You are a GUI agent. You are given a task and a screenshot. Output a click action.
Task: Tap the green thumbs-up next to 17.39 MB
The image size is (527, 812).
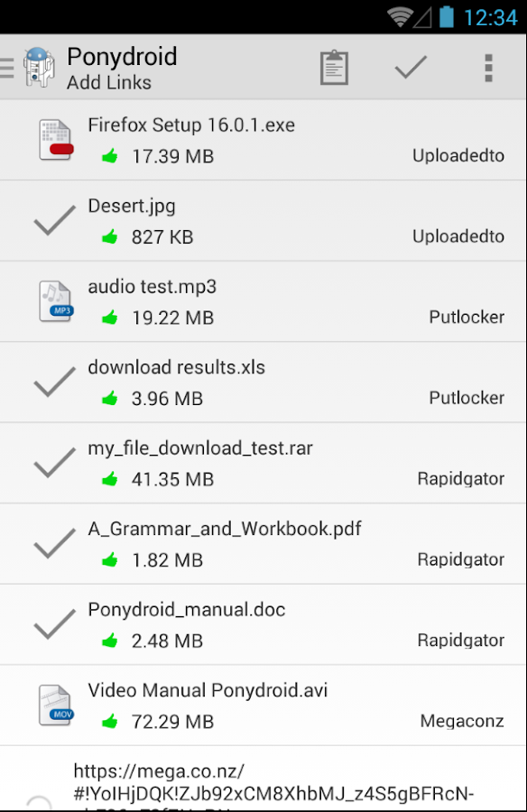coord(109,156)
